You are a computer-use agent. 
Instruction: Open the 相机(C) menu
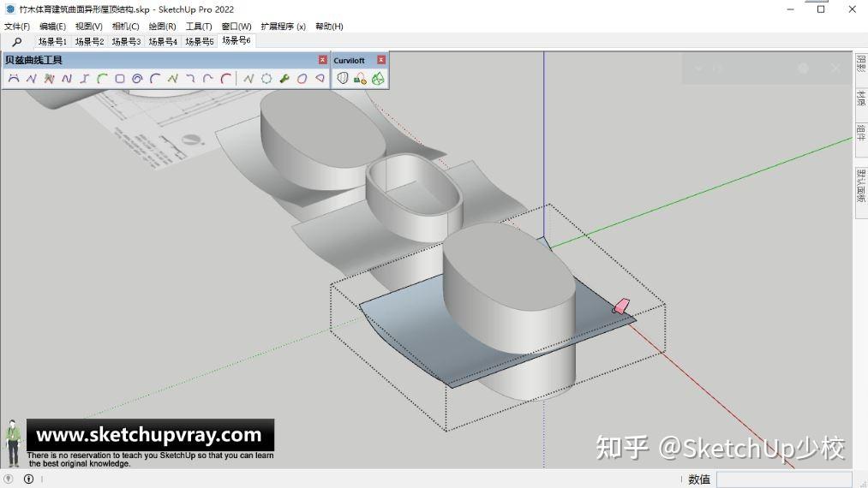point(126,26)
